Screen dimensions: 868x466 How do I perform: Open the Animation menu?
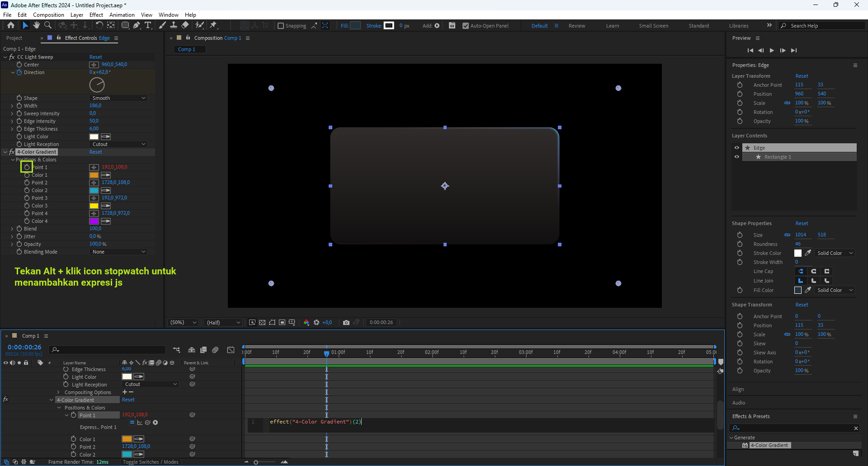(122, 15)
